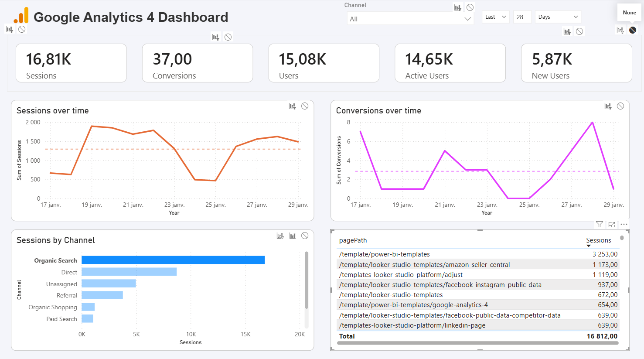This screenshot has width=644, height=359.
Task: Toggle the block icon on Sessions by Channel
Action: coord(305,236)
